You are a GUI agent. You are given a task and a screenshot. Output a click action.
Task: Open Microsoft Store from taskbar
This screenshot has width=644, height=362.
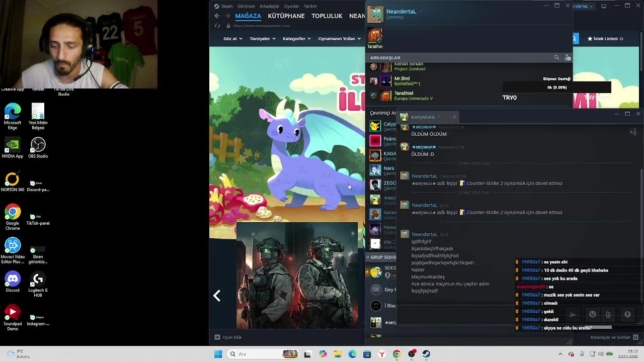point(367,354)
